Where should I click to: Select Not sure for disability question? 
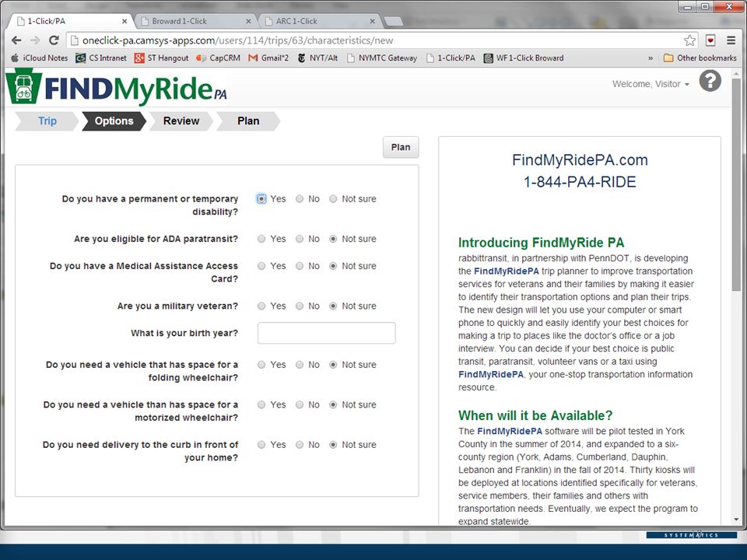(333, 199)
